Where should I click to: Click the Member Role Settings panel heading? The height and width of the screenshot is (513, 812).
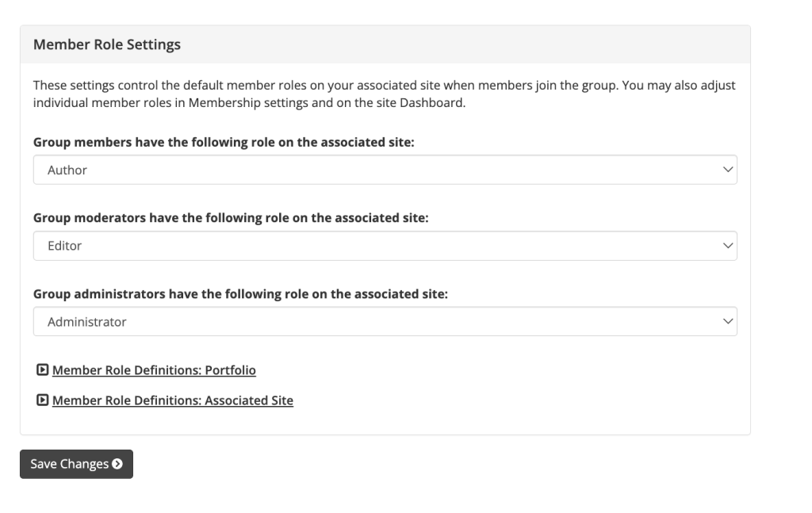click(x=107, y=44)
